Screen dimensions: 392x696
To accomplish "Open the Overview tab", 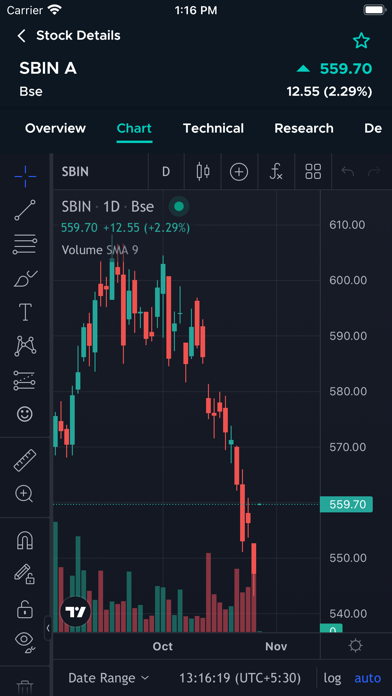I will (55, 128).
